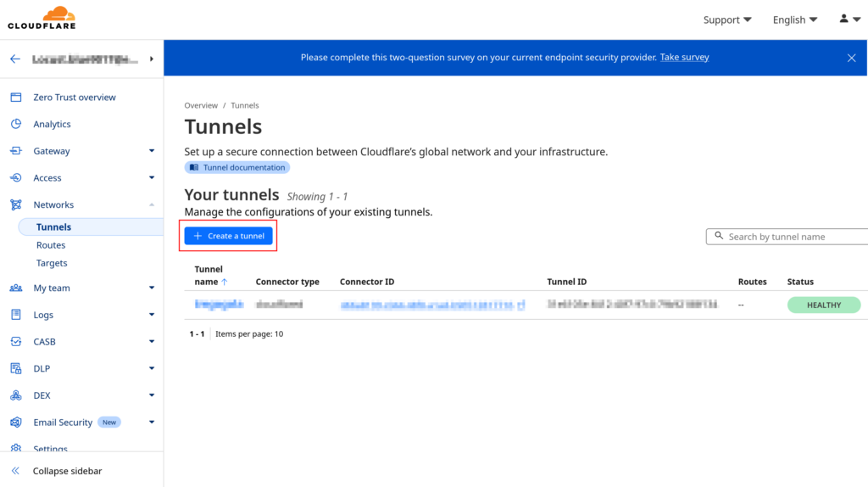Select Tunnels in Networks submenu

[53, 227]
